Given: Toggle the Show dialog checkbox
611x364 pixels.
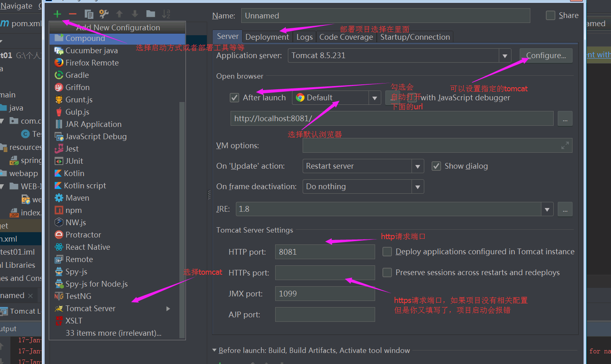Looking at the screenshot, I should pos(437,166).
